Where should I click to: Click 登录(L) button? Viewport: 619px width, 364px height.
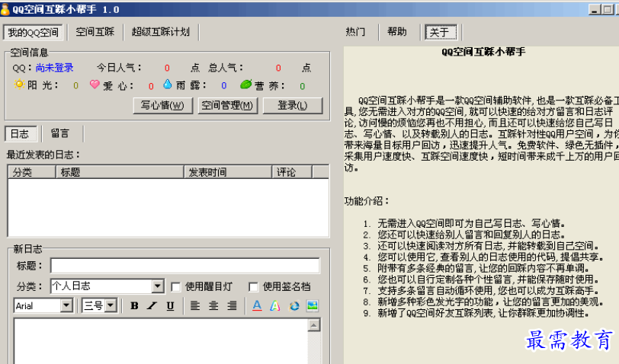click(293, 106)
